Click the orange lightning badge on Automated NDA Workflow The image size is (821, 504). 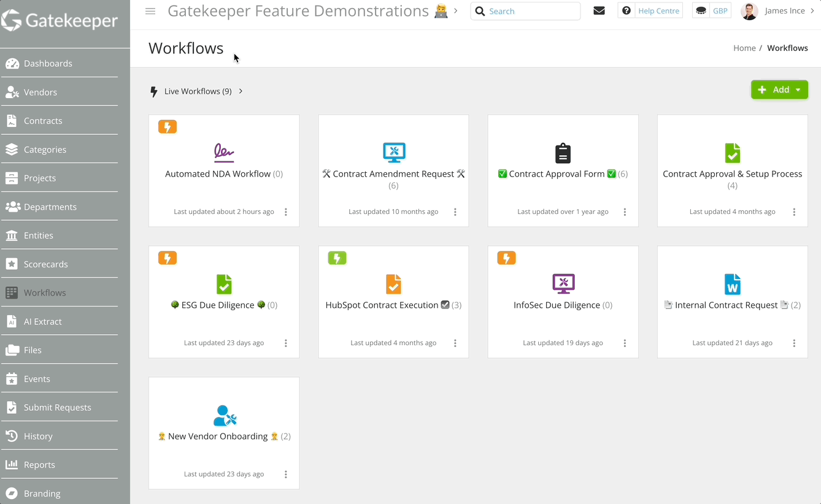click(x=167, y=126)
